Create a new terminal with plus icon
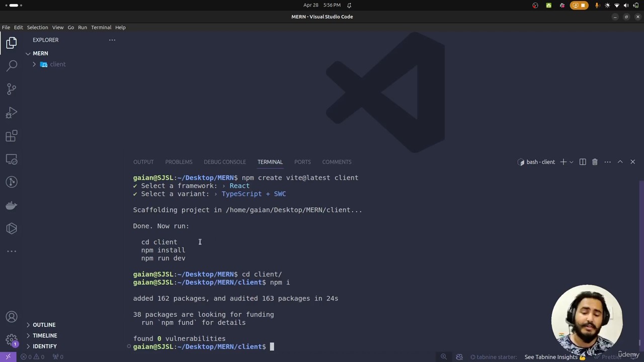The image size is (644, 362). 563,162
